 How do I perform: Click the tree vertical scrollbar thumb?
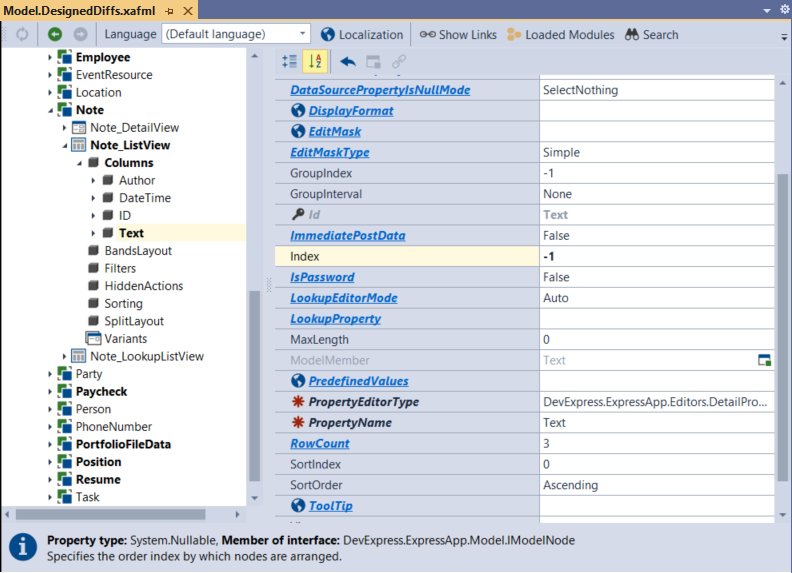pos(255,386)
